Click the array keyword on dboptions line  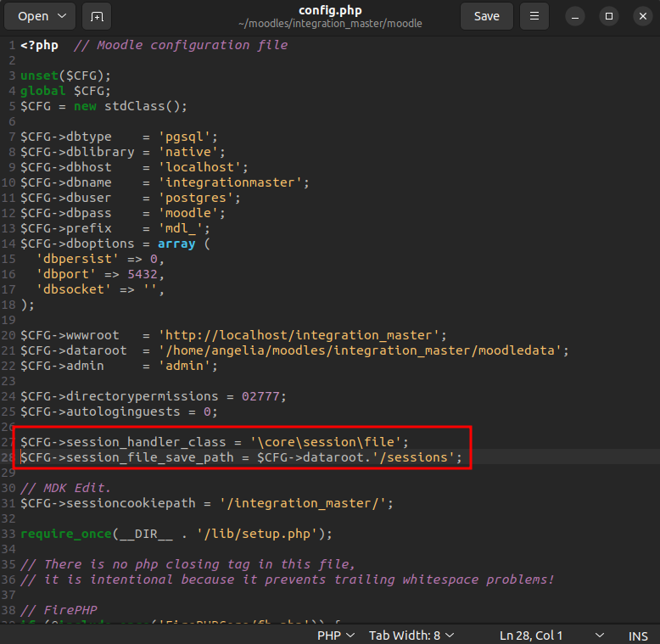coord(176,244)
